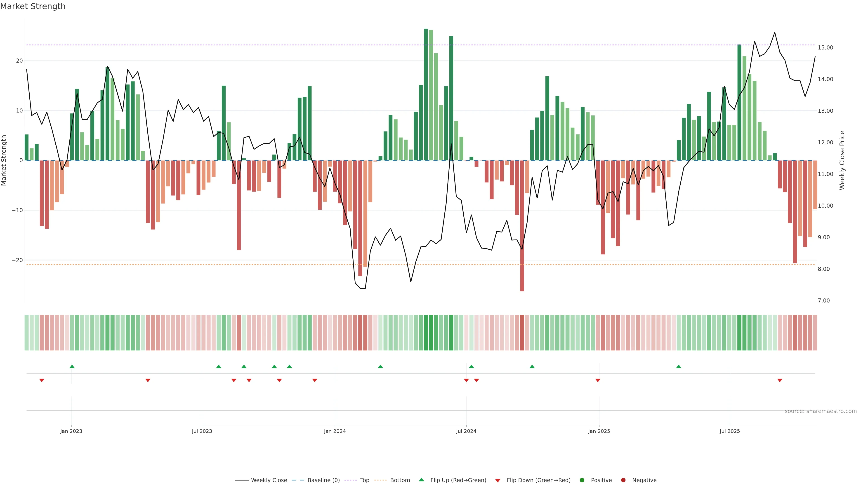Click the last red Flip Down triangle marker

point(779,380)
